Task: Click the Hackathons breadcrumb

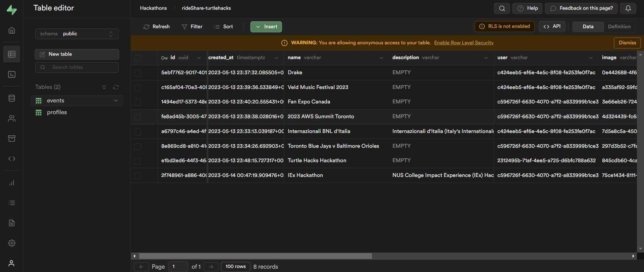Action: pos(153,8)
